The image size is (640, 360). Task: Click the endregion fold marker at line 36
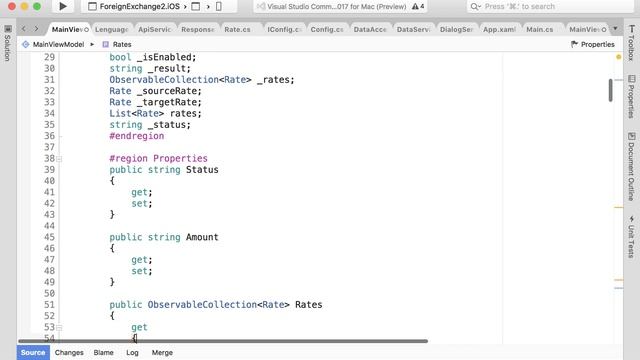click(x=60, y=136)
